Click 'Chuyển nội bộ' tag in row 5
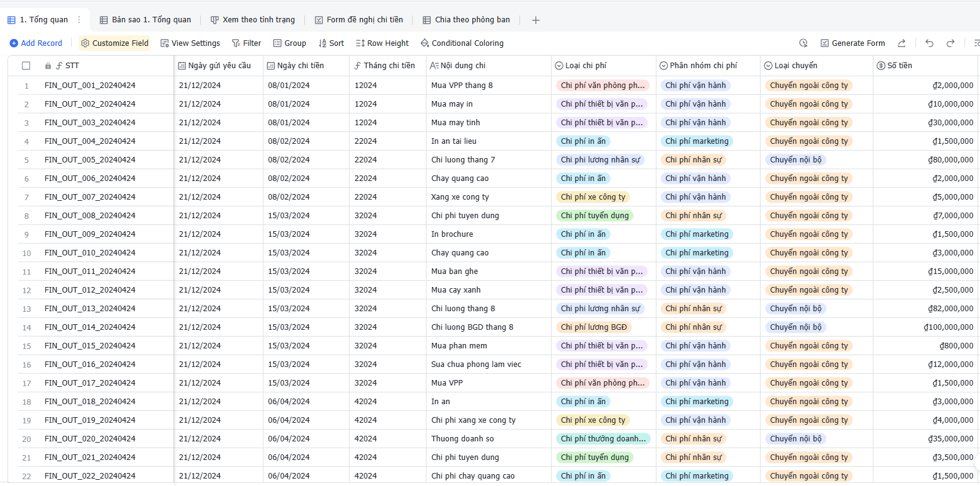980x486 pixels. click(x=796, y=160)
